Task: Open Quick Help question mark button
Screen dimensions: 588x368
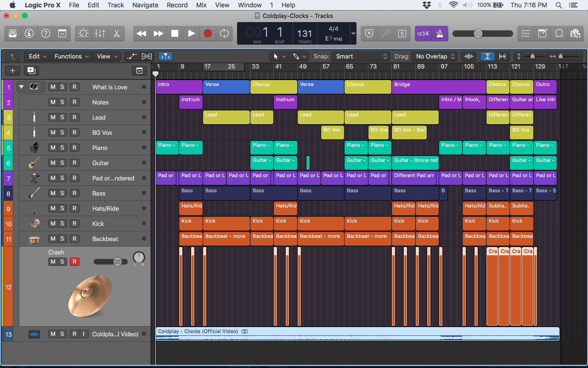Action: click(x=45, y=34)
